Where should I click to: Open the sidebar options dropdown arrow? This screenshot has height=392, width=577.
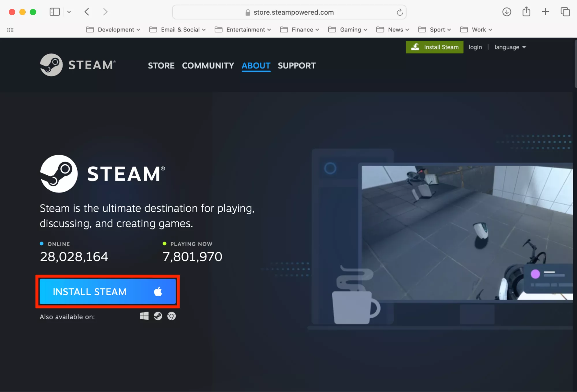point(69,12)
